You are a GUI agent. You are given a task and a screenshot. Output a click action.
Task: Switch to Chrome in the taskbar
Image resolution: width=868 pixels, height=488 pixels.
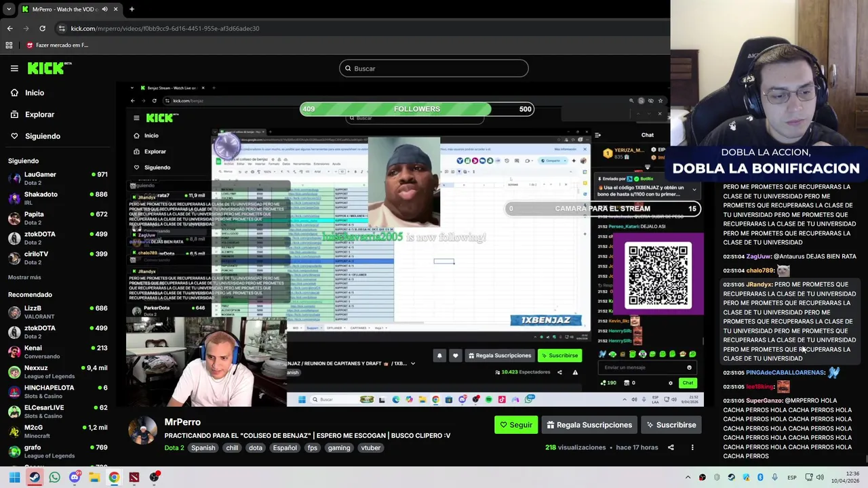click(x=114, y=477)
